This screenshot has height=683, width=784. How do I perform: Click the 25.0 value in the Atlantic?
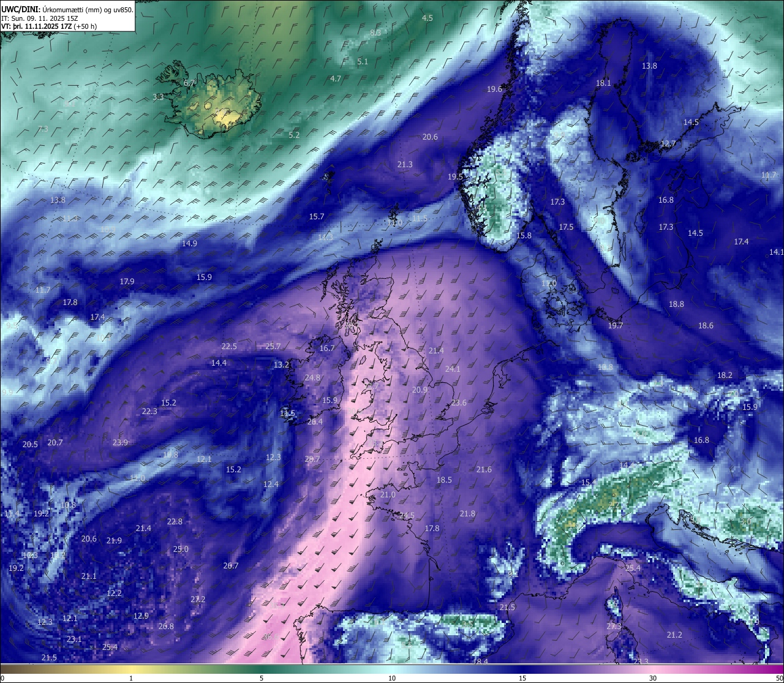[x=181, y=549]
